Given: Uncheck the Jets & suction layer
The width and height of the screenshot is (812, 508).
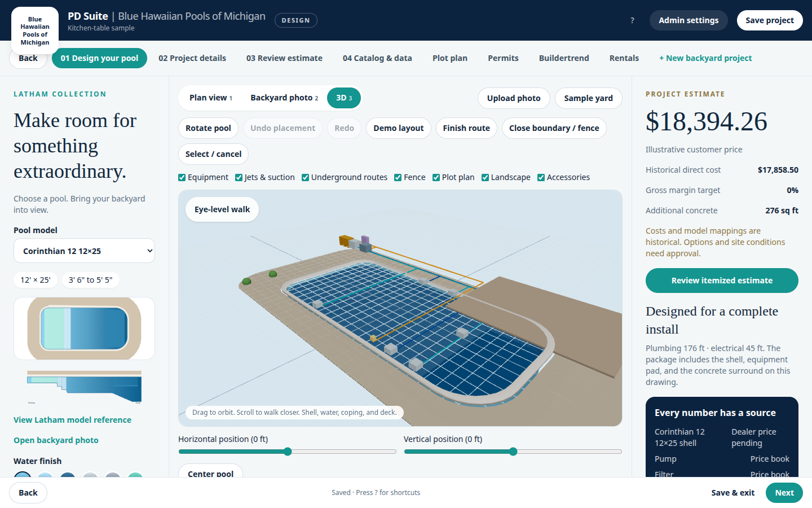Looking at the screenshot, I should coord(239,178).
